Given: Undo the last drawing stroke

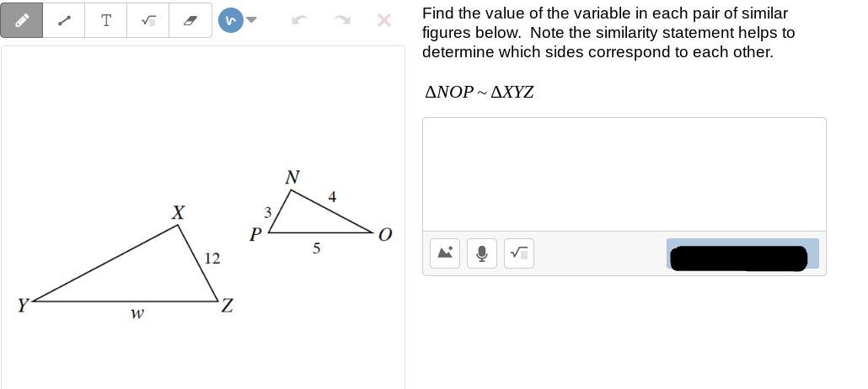Looking at the screenshot, I should point(299,20).
